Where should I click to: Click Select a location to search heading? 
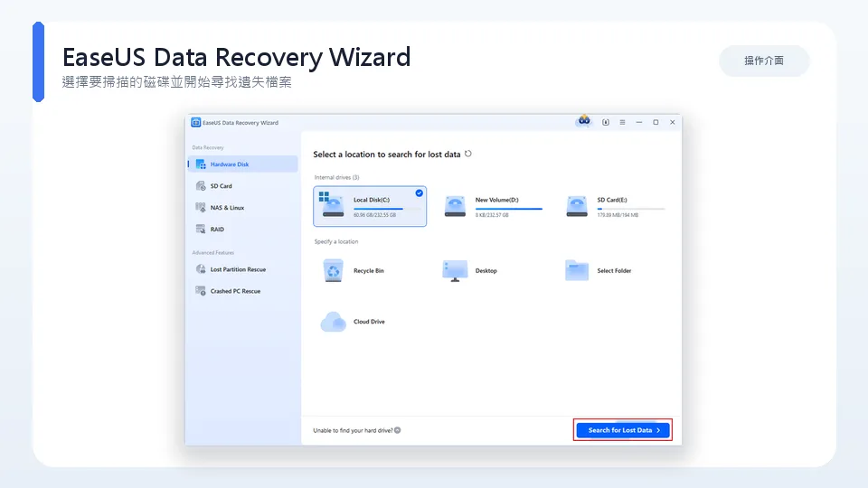[x=387, y=155]
